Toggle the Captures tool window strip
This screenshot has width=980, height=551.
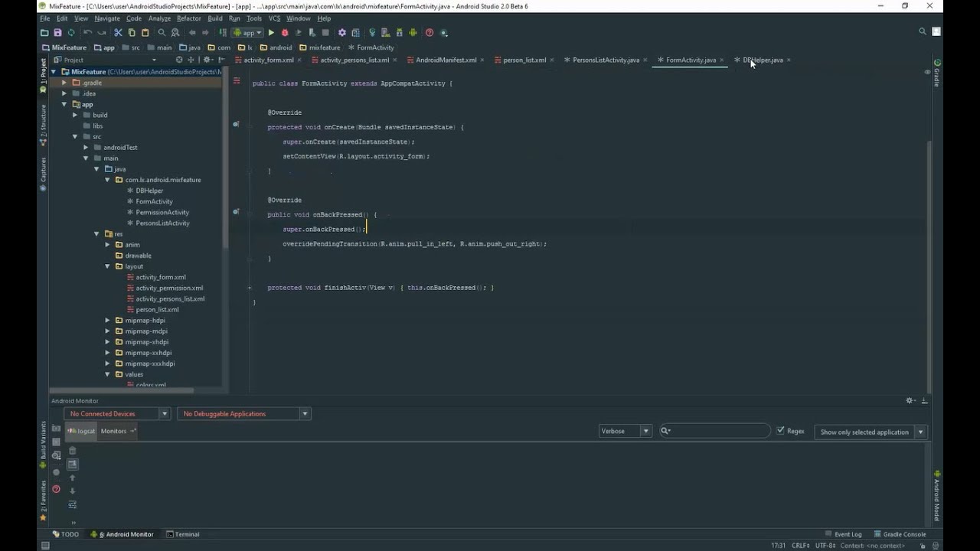43,173
